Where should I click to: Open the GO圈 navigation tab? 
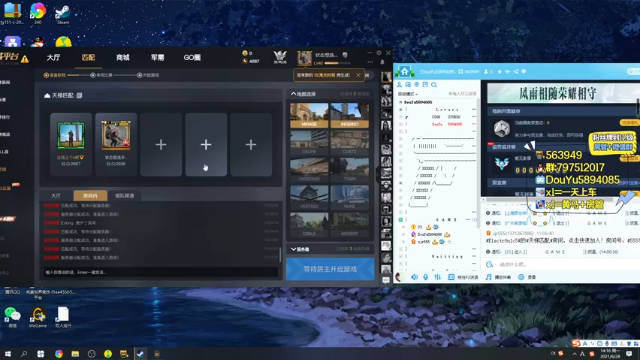(192, 58)
